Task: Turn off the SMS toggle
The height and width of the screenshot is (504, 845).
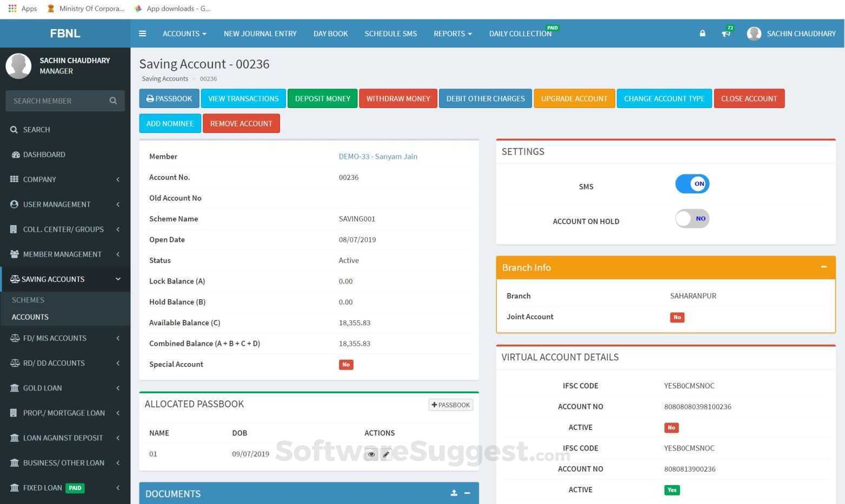Action: point(692,184)
